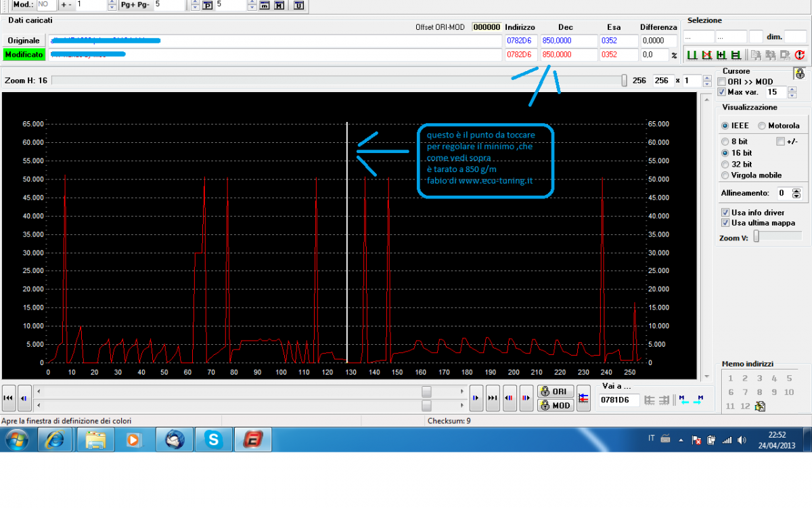Open Skype from the Windows taskbar
The width and height of the screenshot is (812, 508).
215,440
